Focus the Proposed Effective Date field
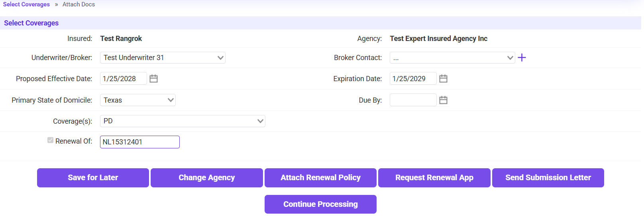This screenshot has width=644, height=216. coord(124,79)
